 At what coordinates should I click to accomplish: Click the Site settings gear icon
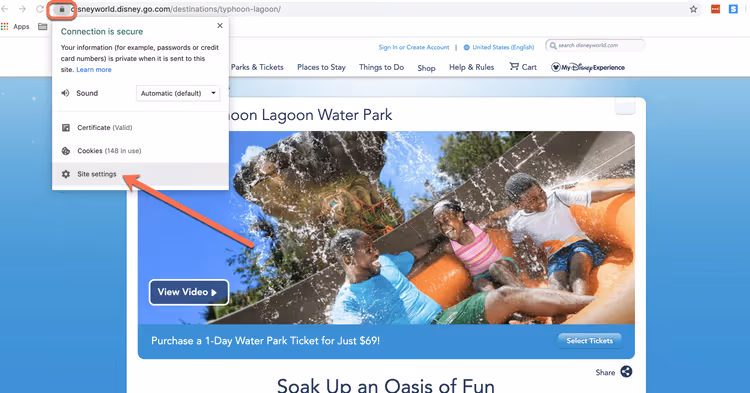66,174
